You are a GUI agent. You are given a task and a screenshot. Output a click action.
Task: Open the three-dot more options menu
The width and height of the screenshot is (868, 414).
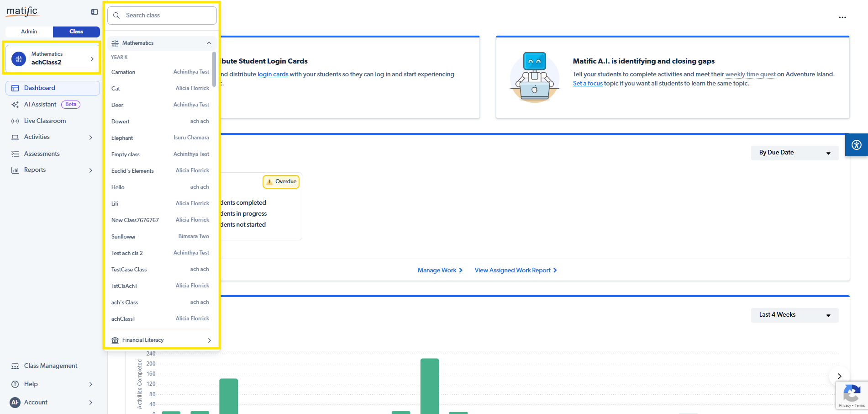pyautogui.click(x=842, y=17)
